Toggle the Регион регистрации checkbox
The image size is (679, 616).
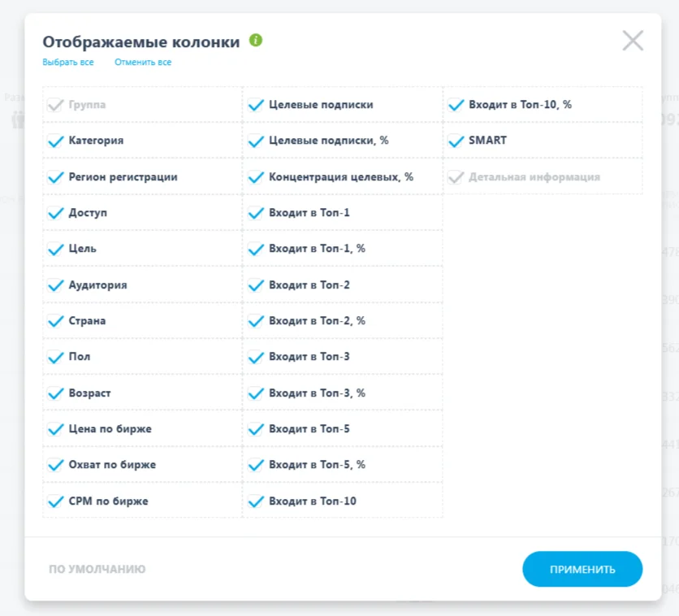[55, 177]
